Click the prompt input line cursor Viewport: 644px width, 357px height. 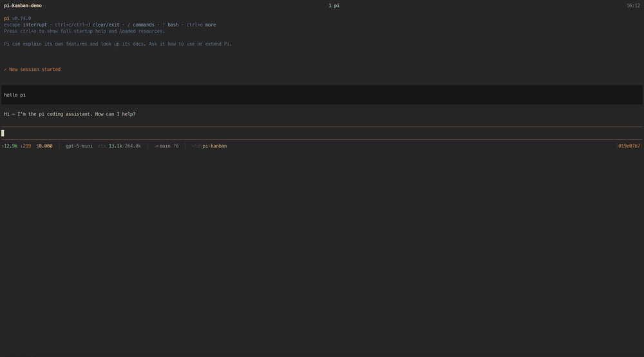[3, 133]
